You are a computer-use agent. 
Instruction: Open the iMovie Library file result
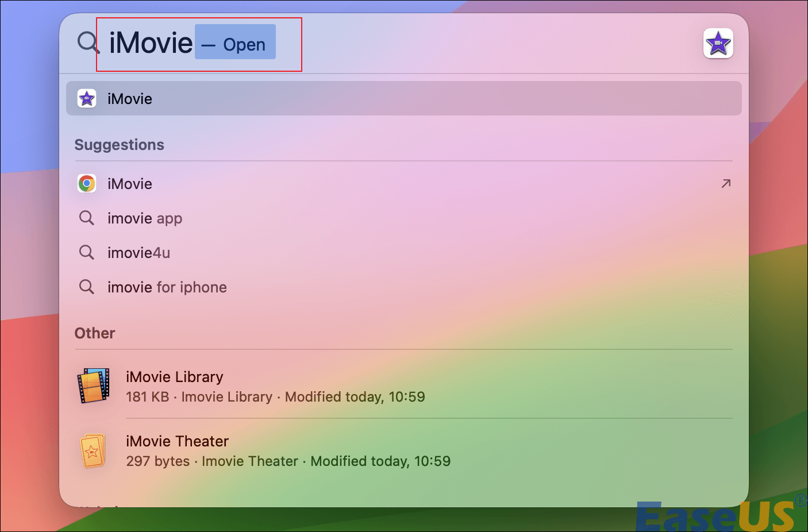(403, 386)
